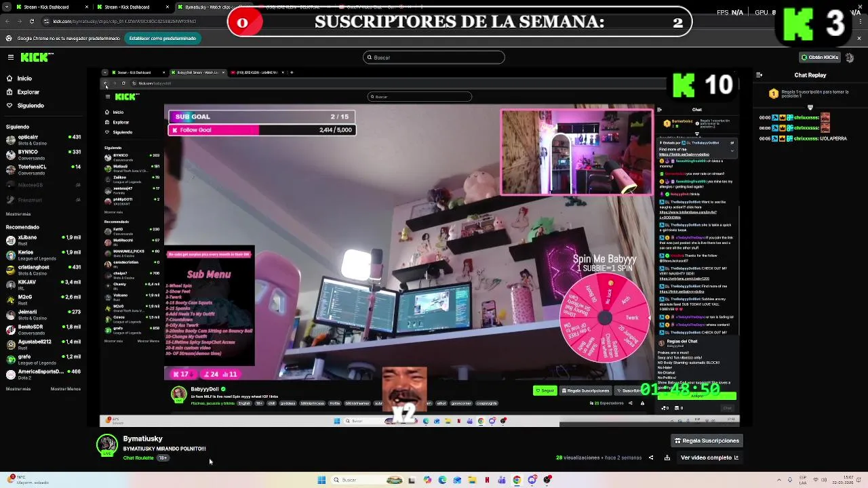Open recommended channel AmericaEsportsD

tap(43, 374)
